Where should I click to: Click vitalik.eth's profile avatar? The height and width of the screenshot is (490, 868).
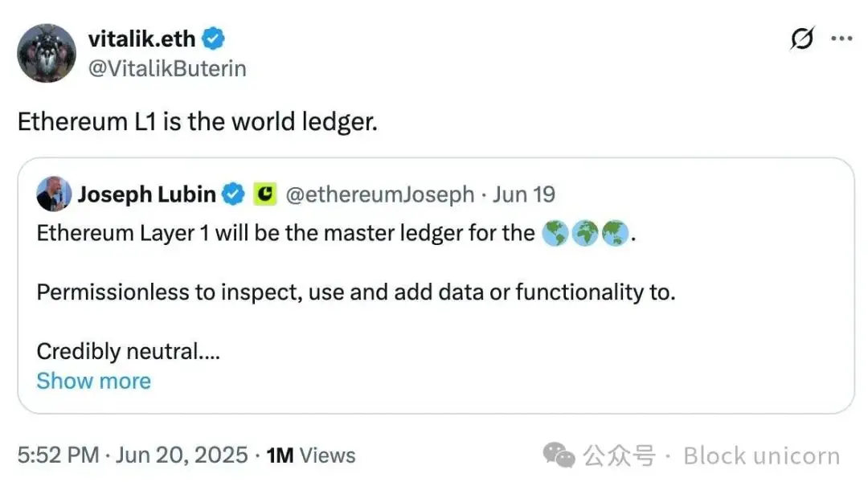coord(47,54)
